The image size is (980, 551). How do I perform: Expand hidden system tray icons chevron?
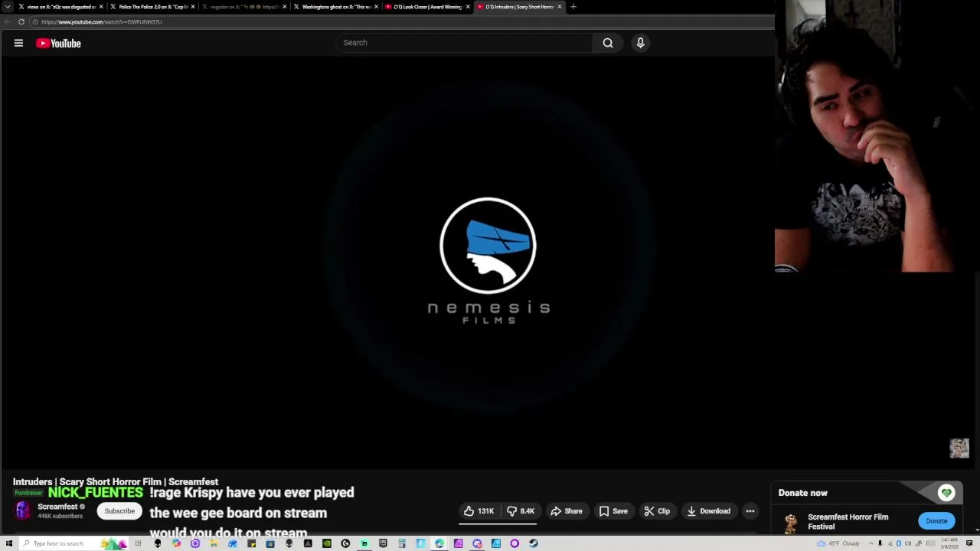pos(871,543)
